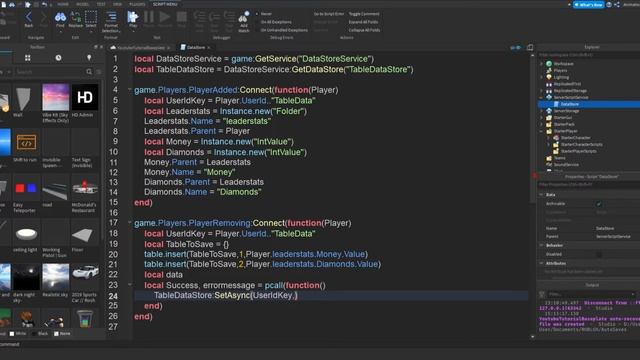The image size is (640, 360).
Task: Select ServerStorage in Explorer
Action: coord(566,111)
